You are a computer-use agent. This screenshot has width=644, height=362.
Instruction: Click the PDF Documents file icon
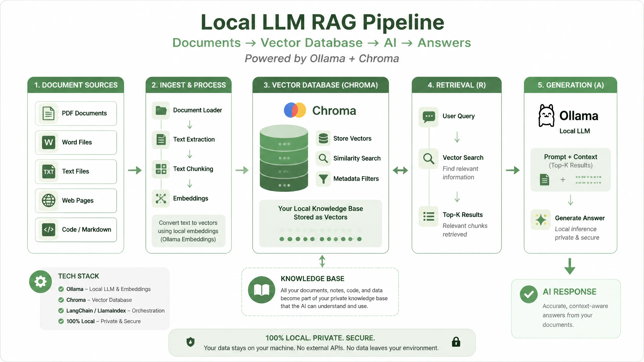(49, 113)
